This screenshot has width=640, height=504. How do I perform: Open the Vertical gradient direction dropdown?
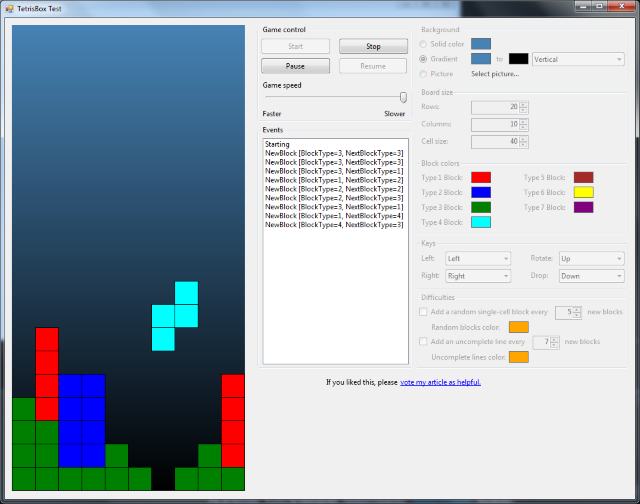pos(578,59)
